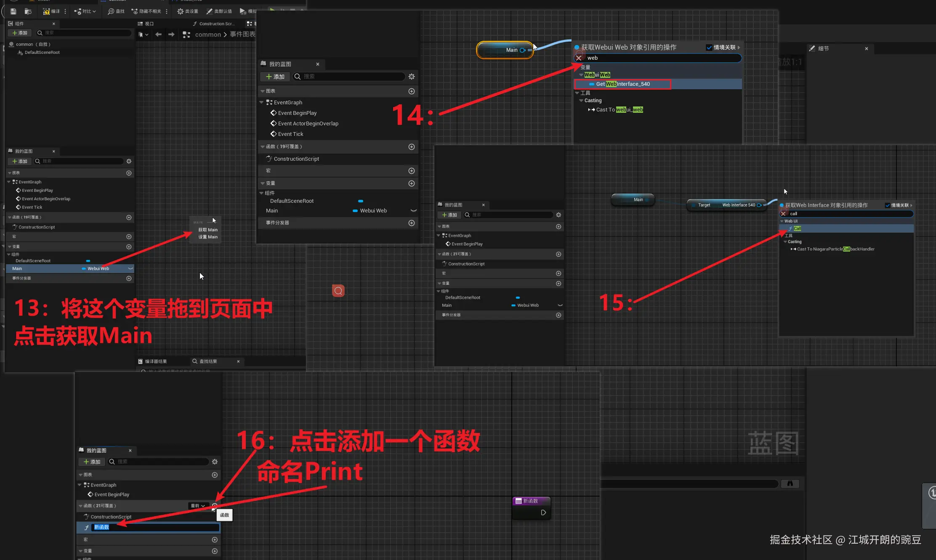Click the red circular search floating icon
The image size is (936, 560).
(338, 291)
